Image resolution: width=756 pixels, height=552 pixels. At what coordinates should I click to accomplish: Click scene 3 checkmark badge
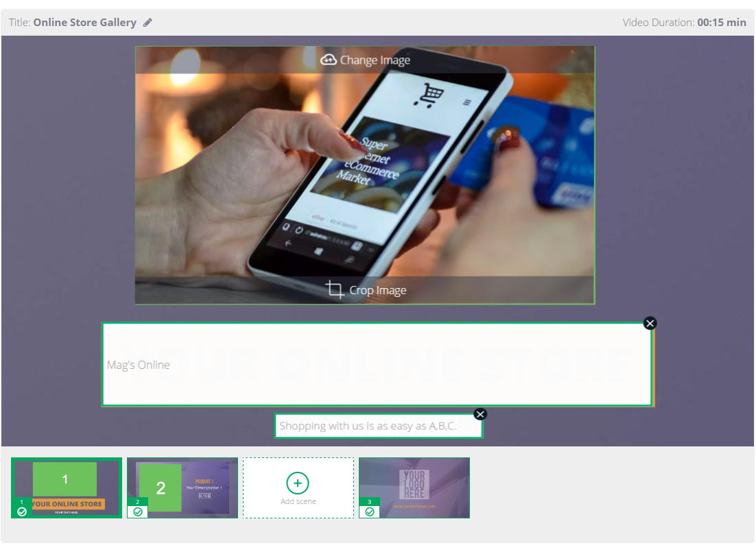point(370,512)
